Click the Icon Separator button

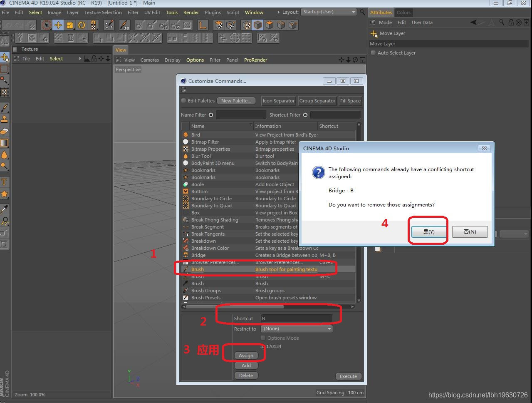[278, 101]
